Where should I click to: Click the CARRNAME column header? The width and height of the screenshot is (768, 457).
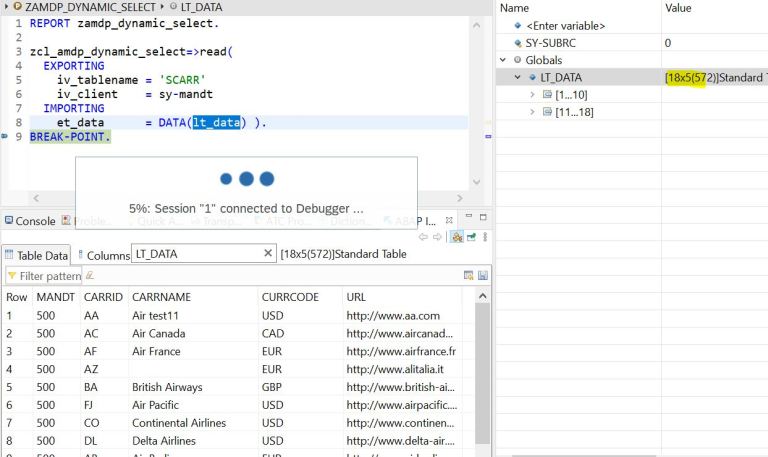pyautogui.click(x=161, y=297)
